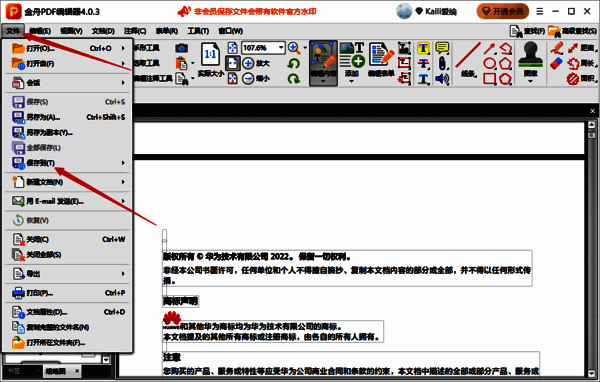The height and width of the screenshot is (382, 600).
Task: Click the Kaili user profile avatar
Action: coord(404,11)
